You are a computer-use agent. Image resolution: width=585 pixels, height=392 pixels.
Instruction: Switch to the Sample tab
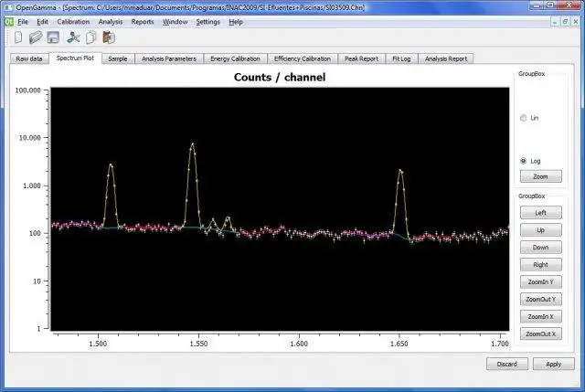point(118,58)
